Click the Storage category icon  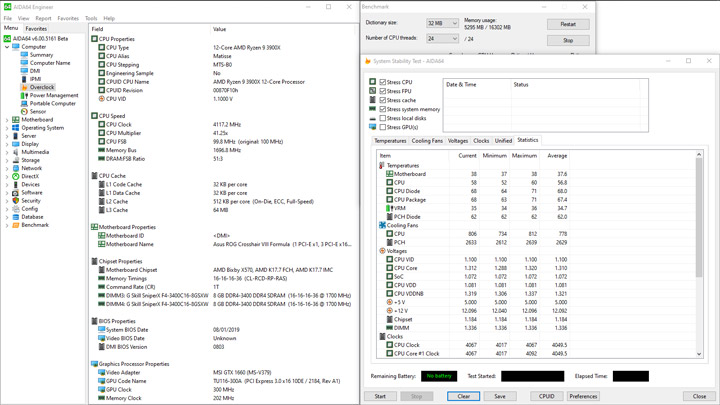pyautogui.click(x=16, y=160)
